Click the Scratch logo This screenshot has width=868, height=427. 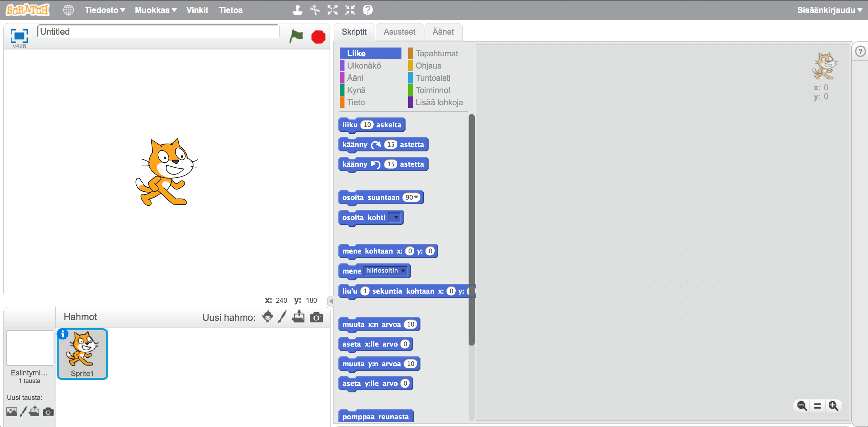(28, 10)
